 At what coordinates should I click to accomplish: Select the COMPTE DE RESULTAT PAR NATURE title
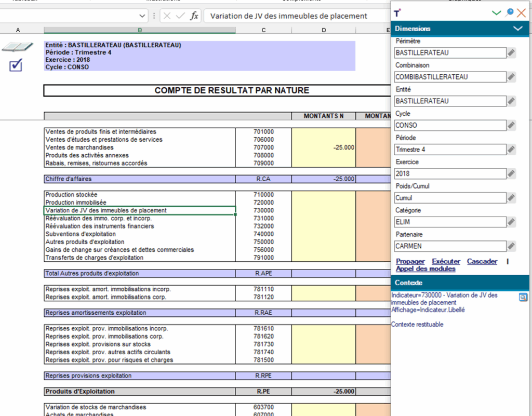click(232, 90)
